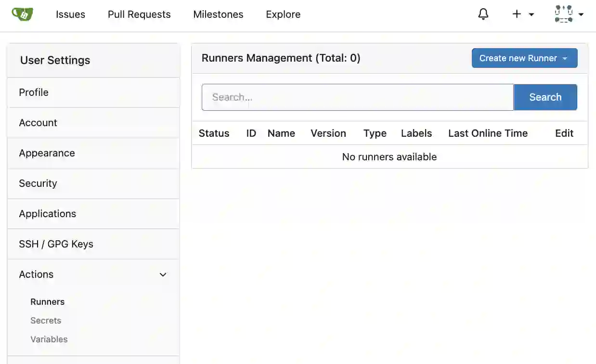Select Secrets under Actions

click(46, 321)
